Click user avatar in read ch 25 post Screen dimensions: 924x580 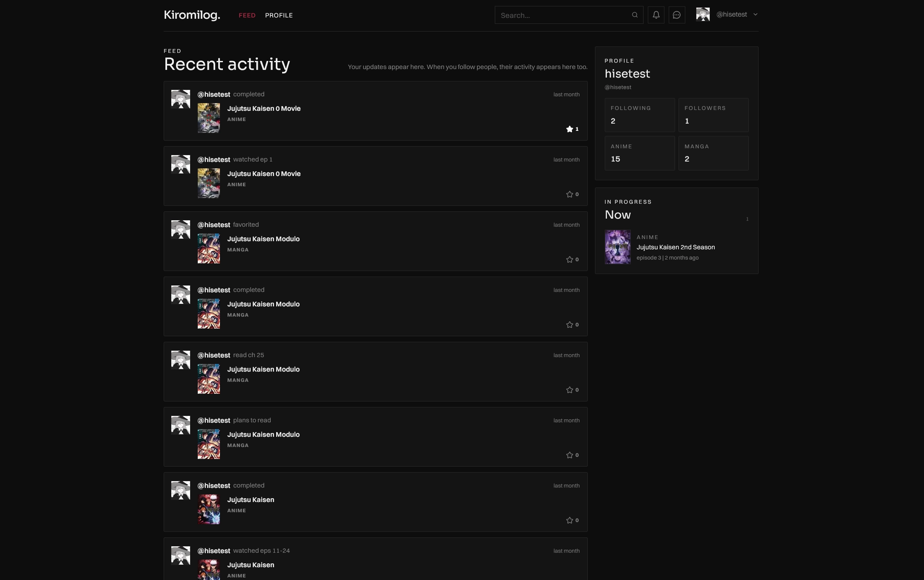tap(181, 360)
